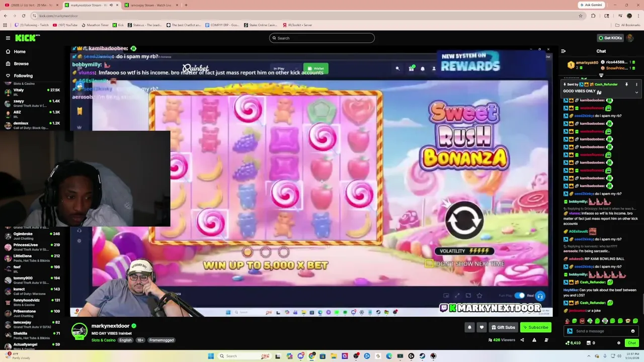Open chat settings gear icon
This screenshot has height=362, width=644.
[619, 343]
